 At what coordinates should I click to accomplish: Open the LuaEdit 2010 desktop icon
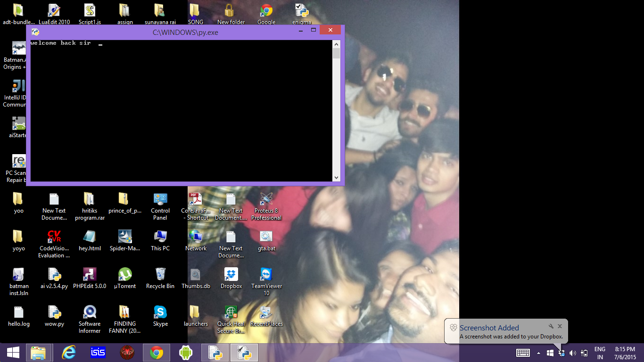point(54,14)
